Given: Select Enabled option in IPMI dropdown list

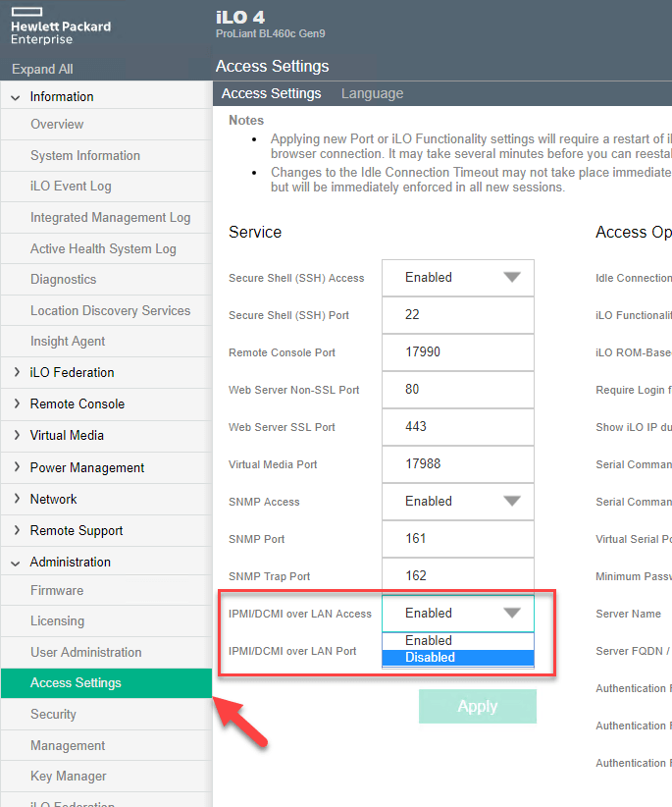Looking at the screenshot, I should [x=457, y=640].
